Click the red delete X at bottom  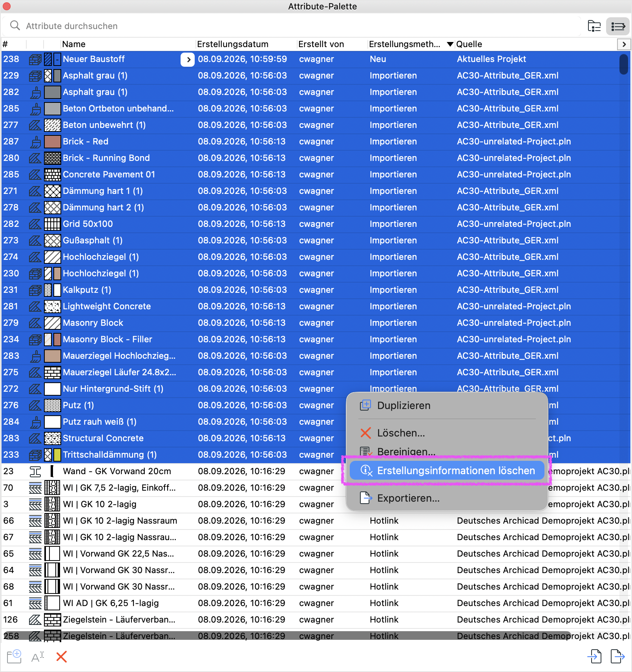point(61,656)
